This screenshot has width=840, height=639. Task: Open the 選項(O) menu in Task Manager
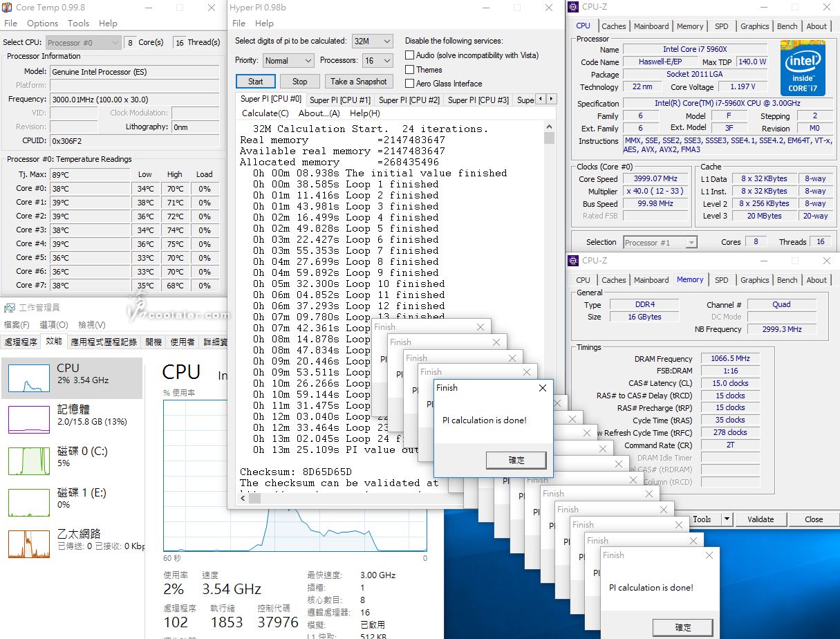tap(53, 325)
